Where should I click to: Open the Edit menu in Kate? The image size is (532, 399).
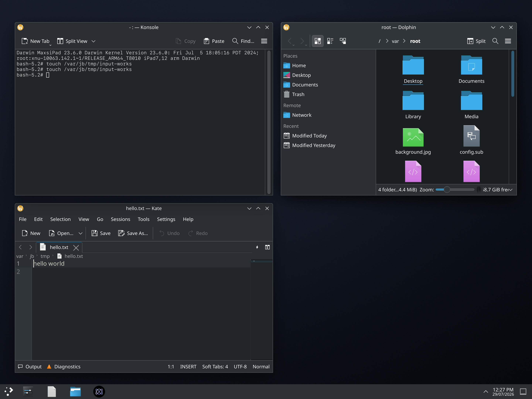tap(38, 219)
